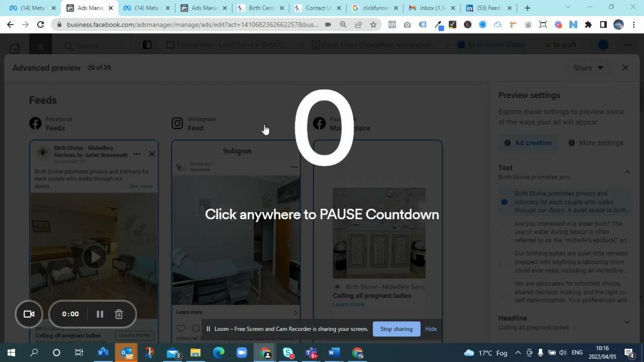Viewport: 644px width, 362px height.
Task: Click Learn more bar in the Instagram preview
Action: coord(236,312)
